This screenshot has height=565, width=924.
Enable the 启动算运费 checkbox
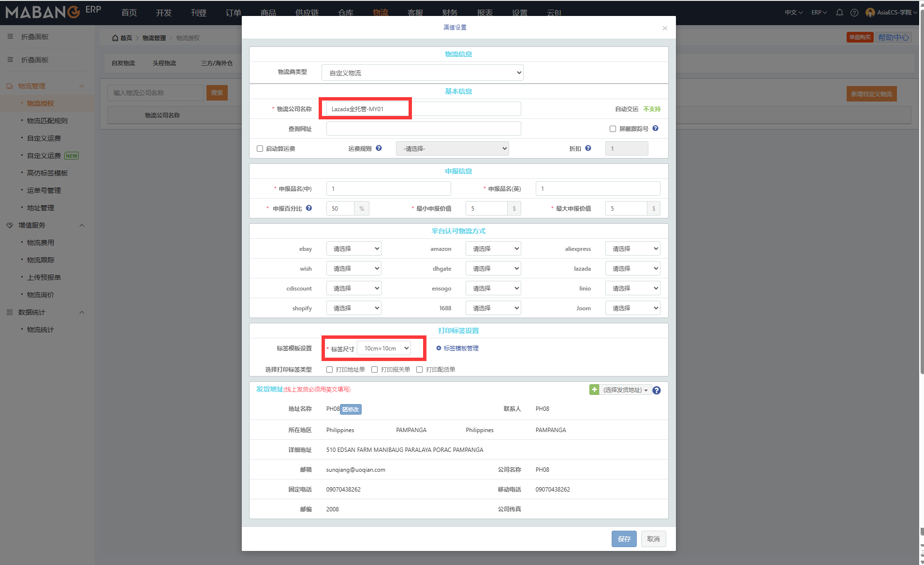260,148
